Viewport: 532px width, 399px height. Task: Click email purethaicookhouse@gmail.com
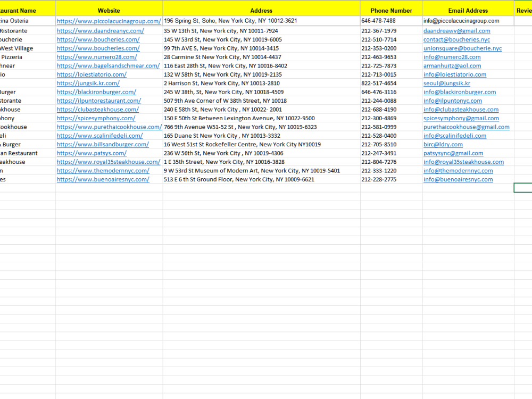coord(467,127)
